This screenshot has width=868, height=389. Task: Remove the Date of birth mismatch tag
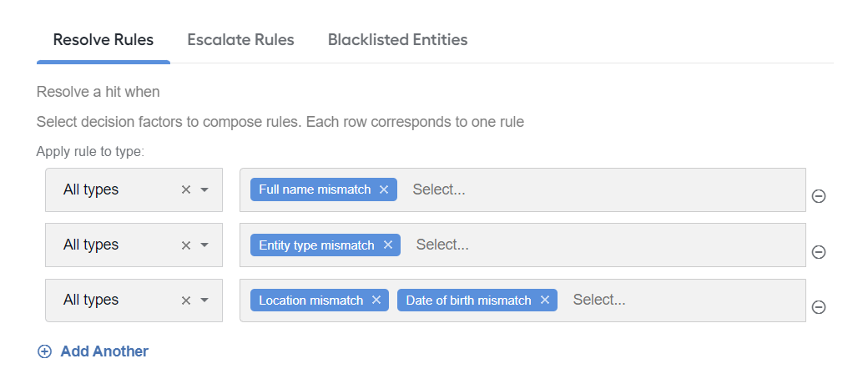point(545,300)
